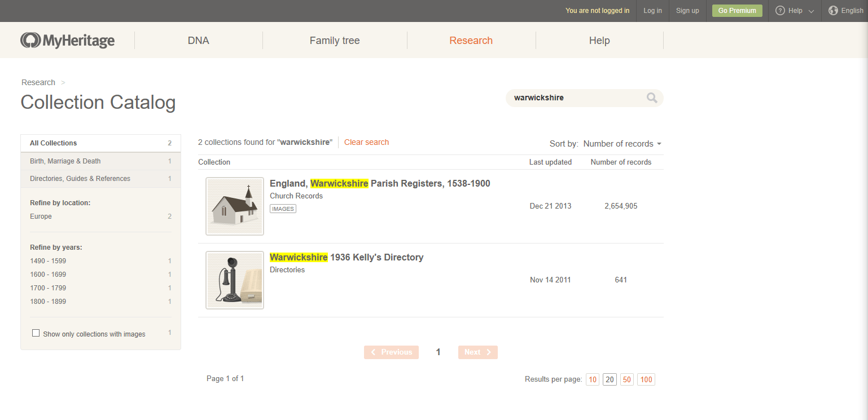Open the church Parish Registers thumbnail

click(235, 206)
